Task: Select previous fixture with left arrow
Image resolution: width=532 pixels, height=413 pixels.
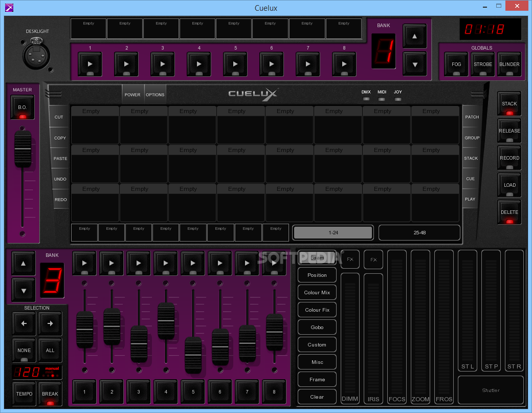Action: pos(24,323)
